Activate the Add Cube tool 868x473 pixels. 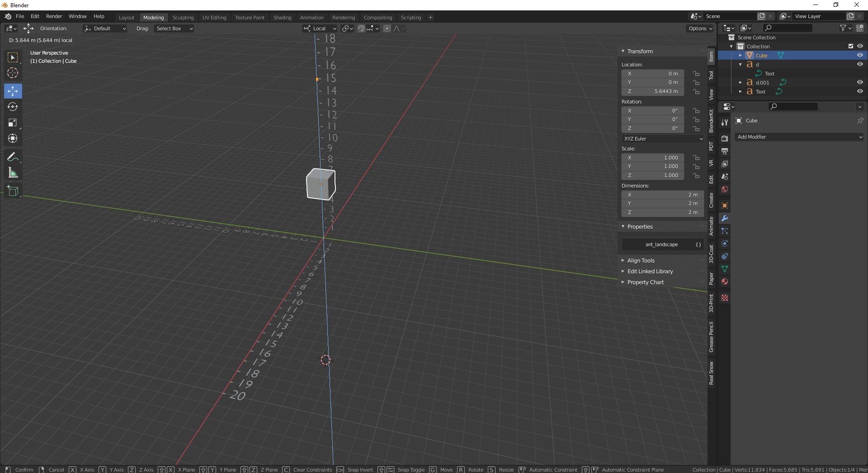13,191
